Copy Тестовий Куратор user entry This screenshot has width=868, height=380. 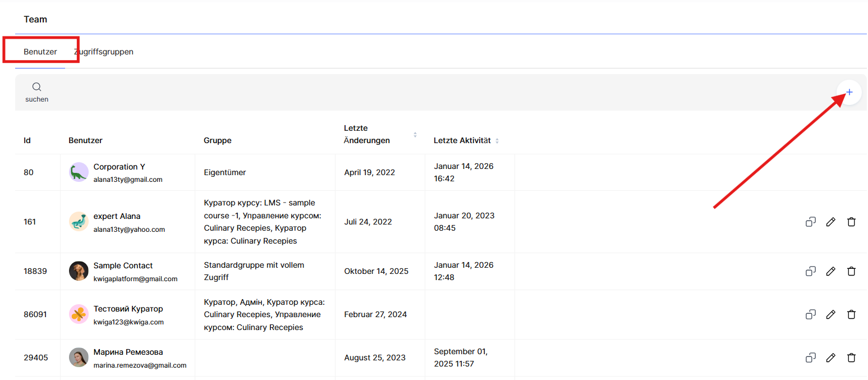[810, 314]
